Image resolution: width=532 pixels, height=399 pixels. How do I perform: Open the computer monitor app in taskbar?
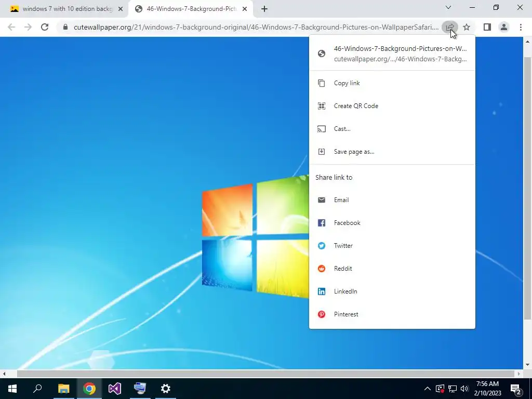pyautogui.click(x=140, y=389)
